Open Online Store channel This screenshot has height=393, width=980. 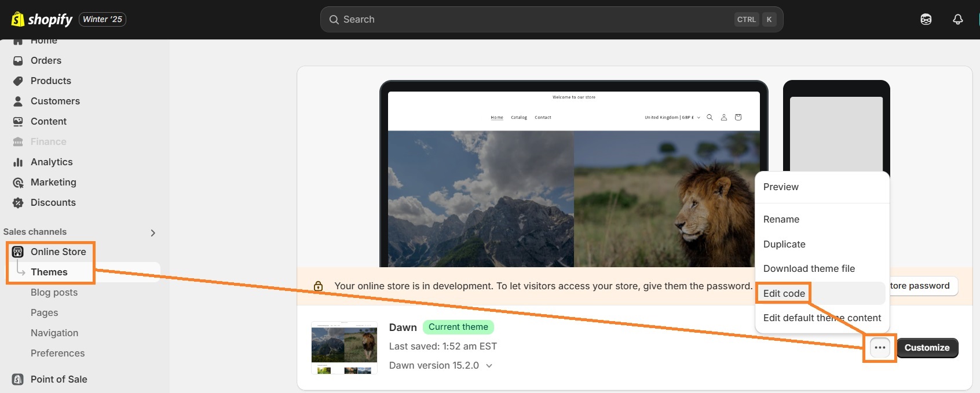coord(58,252)
